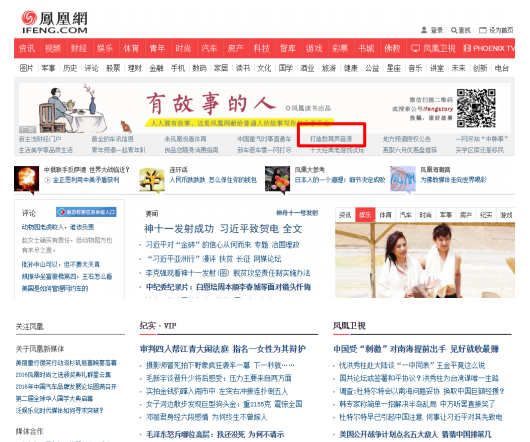This screenshot has width=530, height=442.
Task: Open 体育 in the red navigation bar
Action: tap(131, 48)
